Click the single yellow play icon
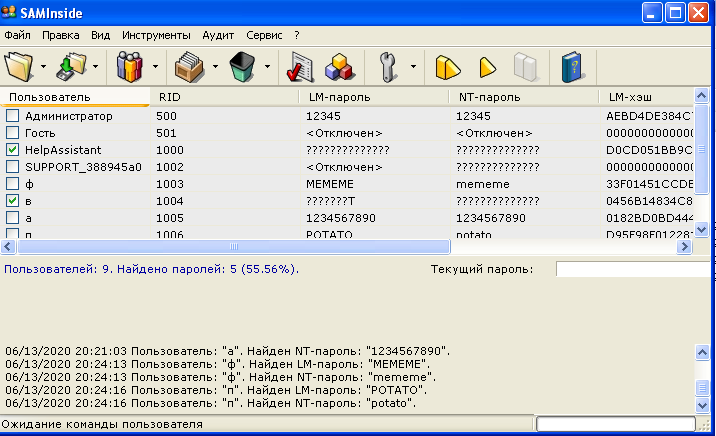The width and height of the screenshot is (716, 436). (487, 68)
